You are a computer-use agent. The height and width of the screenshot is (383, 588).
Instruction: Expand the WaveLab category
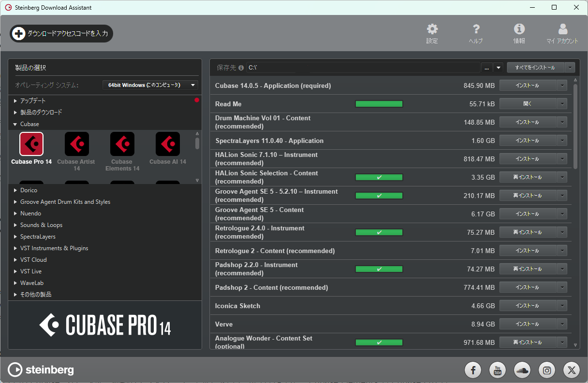15,283
